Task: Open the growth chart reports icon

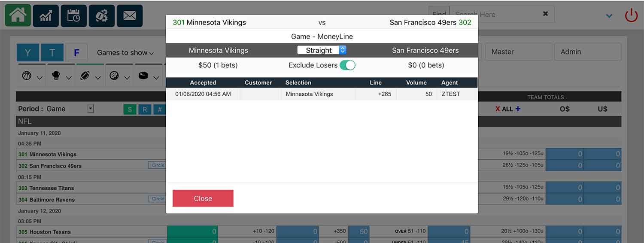Action: [46, 16]
